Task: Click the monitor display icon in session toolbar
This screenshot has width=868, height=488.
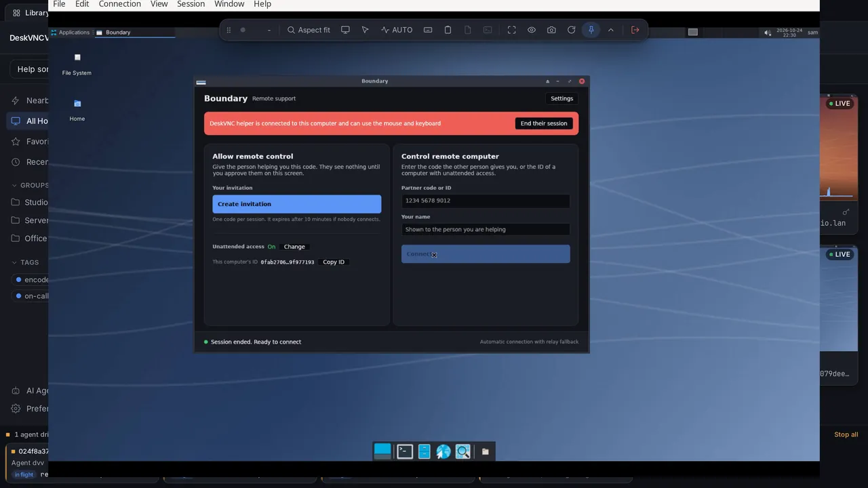Action: [x=345, y=30]
